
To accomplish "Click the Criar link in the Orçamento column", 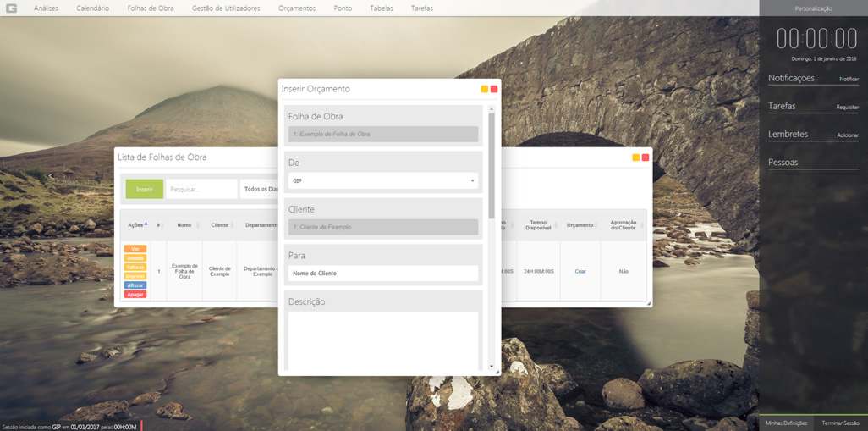I will (x=580, y=272).
